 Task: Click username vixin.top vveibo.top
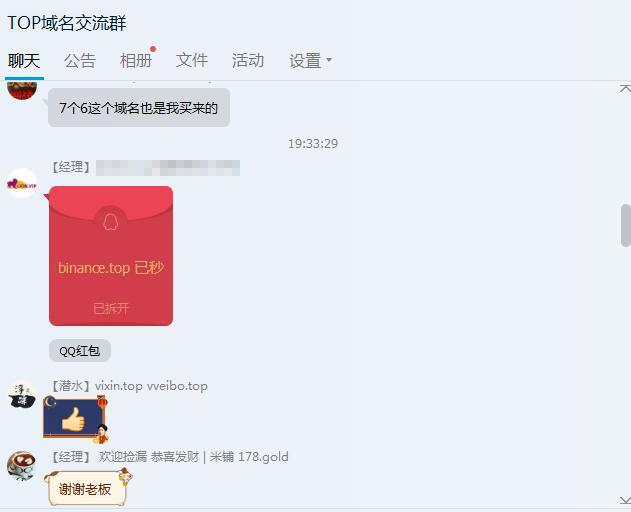pos(151,386)
